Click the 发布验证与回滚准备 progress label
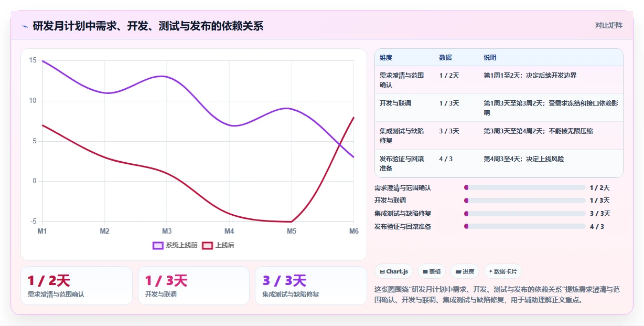This screenshot has height=326, width=644. (x=403, y=227)
